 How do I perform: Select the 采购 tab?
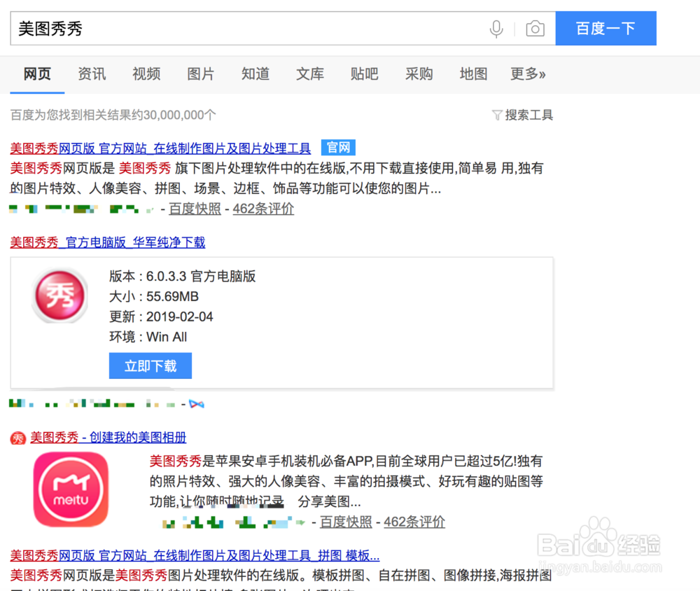(x=419, y=74)
